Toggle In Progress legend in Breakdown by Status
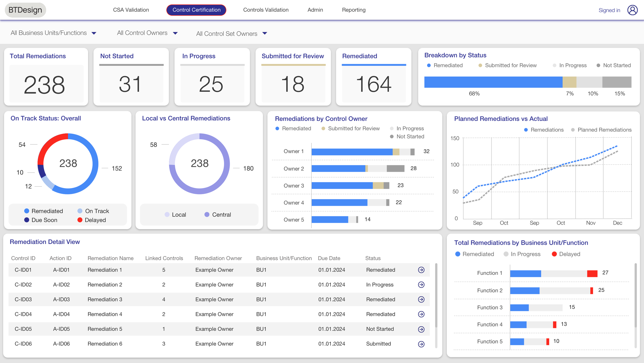Image resolution: width=644 pixels, height=363 pixels. click(x=570, y=65)
